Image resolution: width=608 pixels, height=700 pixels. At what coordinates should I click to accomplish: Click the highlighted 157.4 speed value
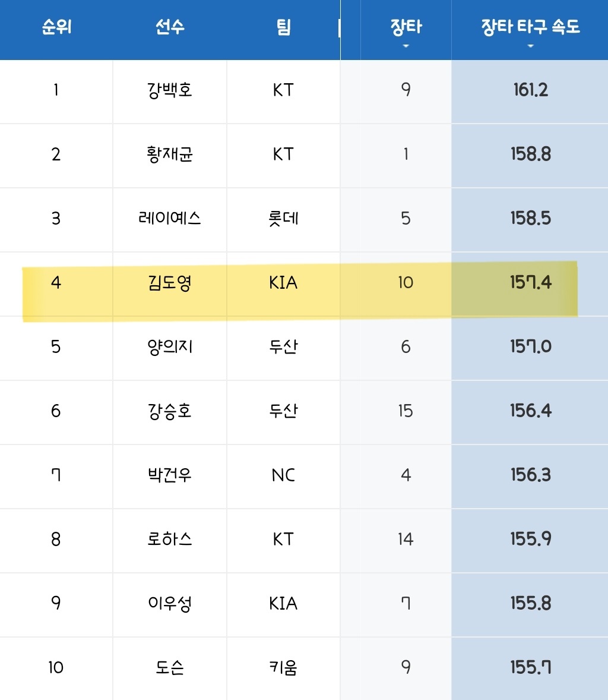click(x=530, y=283)
